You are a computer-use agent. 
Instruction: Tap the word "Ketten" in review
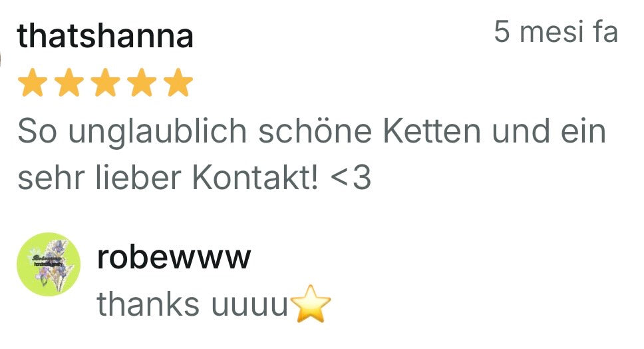(x=432, y=132)
